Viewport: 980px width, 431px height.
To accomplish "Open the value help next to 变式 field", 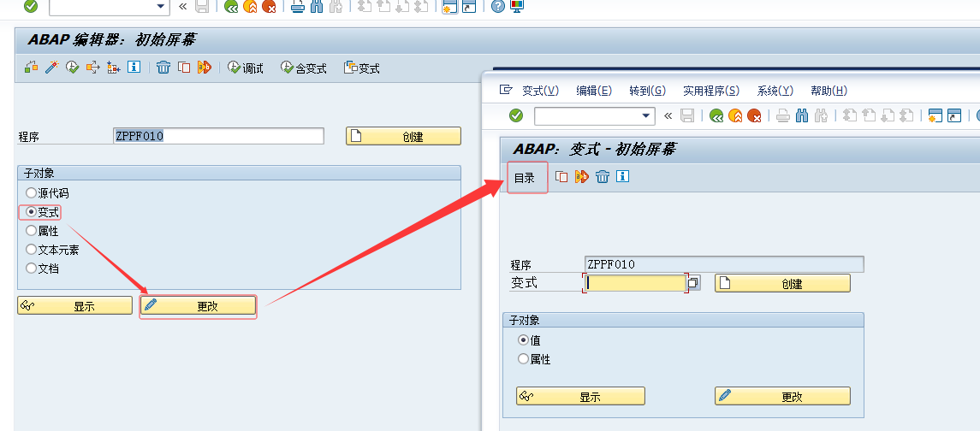I will (694, 282).
